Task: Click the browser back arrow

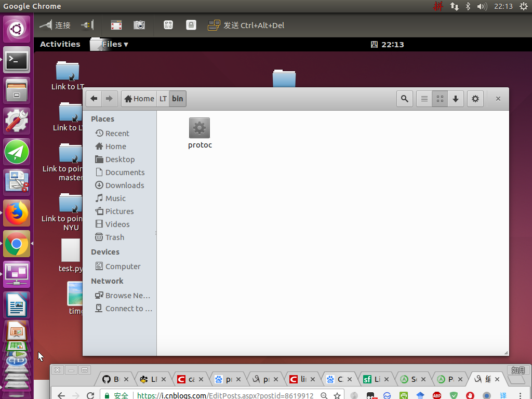Action: tap(61, 395)
